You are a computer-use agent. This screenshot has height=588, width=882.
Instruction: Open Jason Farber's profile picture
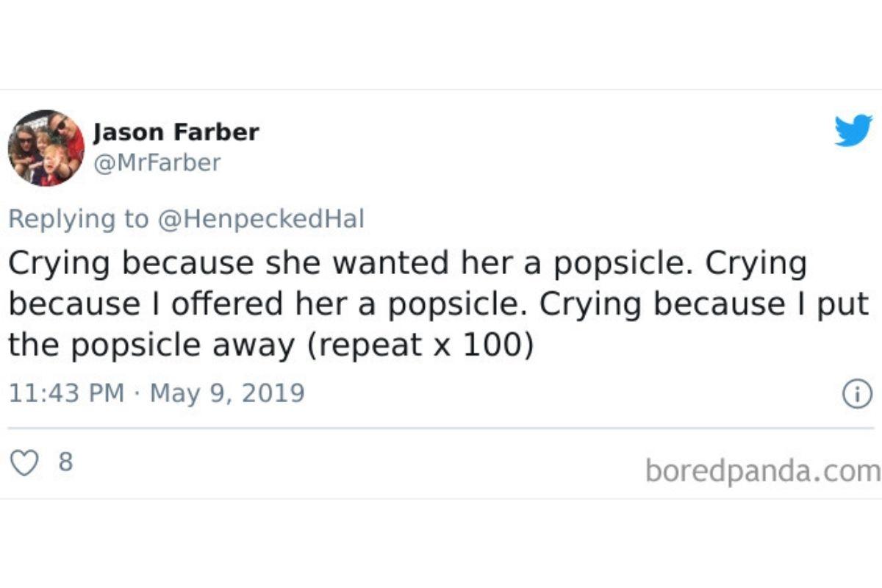(x=46, y=147)
